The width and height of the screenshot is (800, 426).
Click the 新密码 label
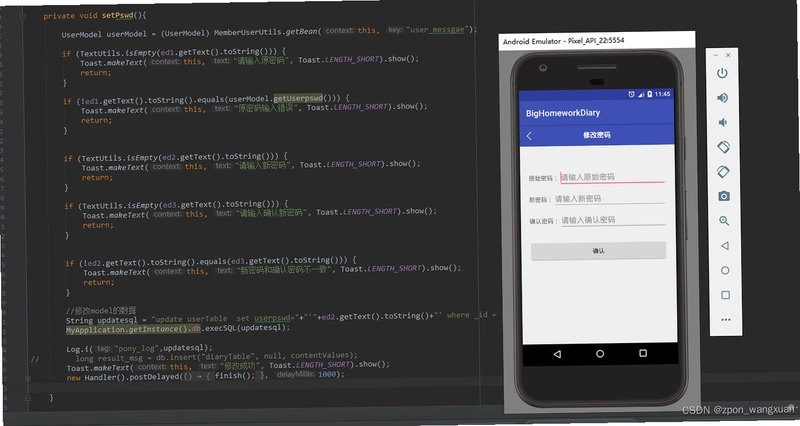tap(538, 200)
